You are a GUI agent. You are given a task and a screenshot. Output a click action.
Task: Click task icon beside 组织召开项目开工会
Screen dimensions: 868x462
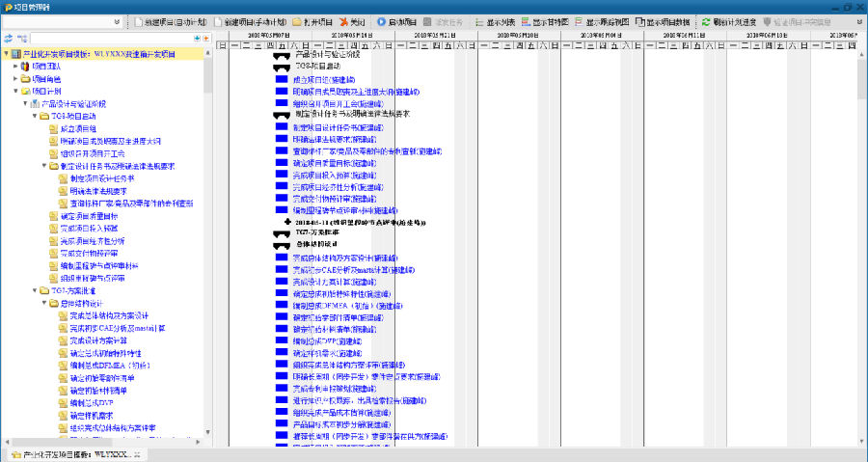54,153
